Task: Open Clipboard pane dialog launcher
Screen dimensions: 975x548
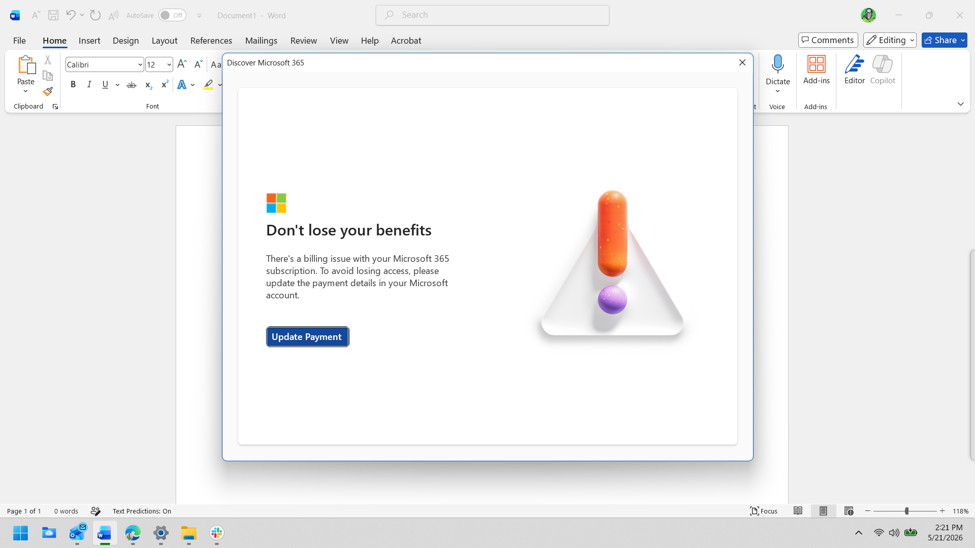Action: pos(55,106)
